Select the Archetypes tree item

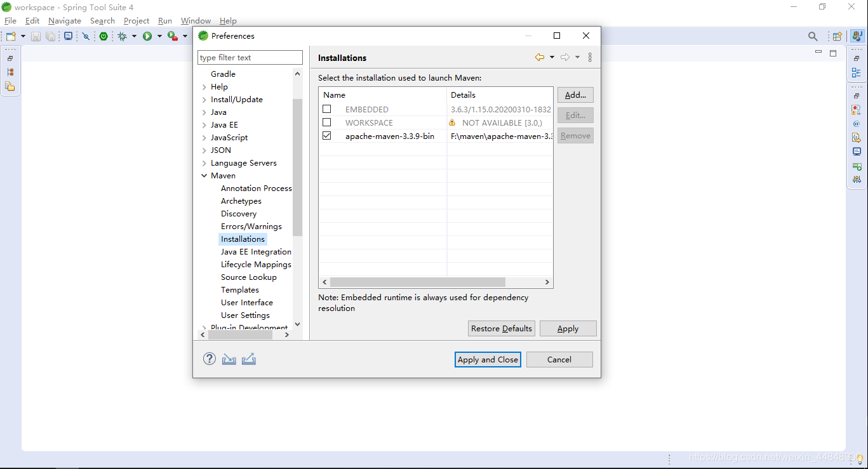[241, 201]
